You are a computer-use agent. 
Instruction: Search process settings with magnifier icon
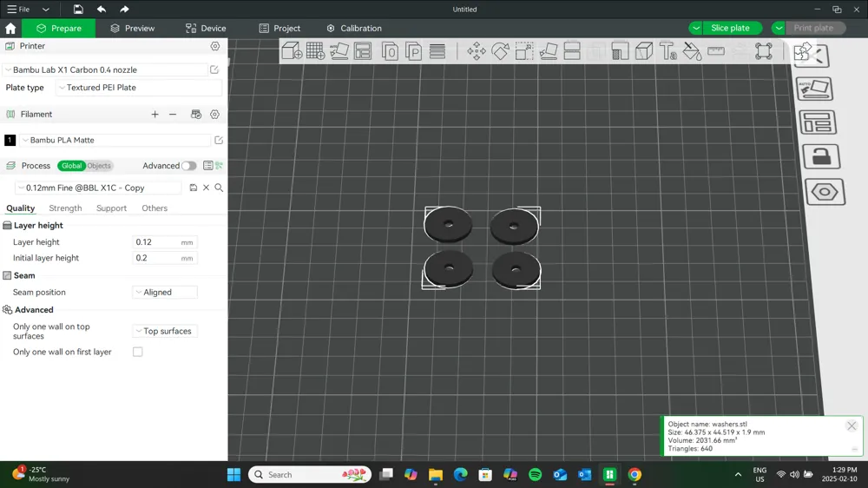[x=219, y=188]
